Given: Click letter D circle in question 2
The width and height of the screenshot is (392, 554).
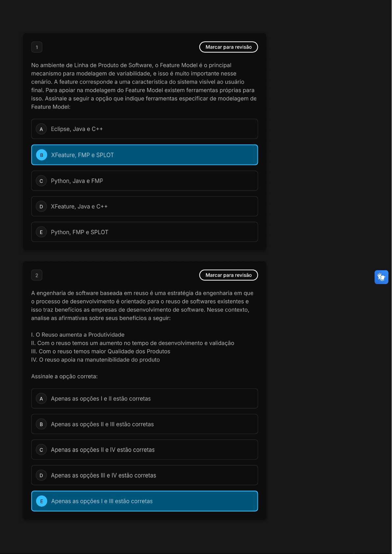Looking at the screenshot, I should coord(41,475).
